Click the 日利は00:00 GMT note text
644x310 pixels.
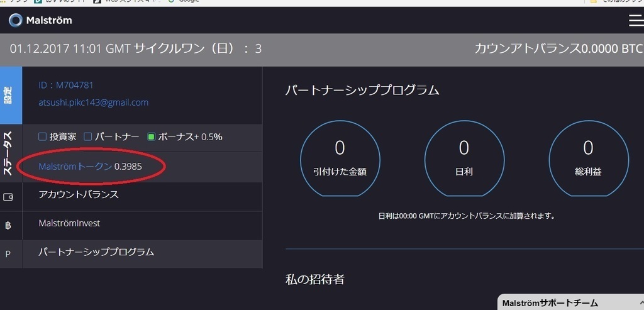(467, 216)
